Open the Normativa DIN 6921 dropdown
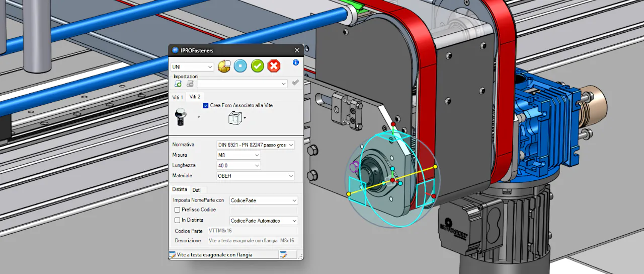This screenshot has width=644, height=274. [255, 145]
